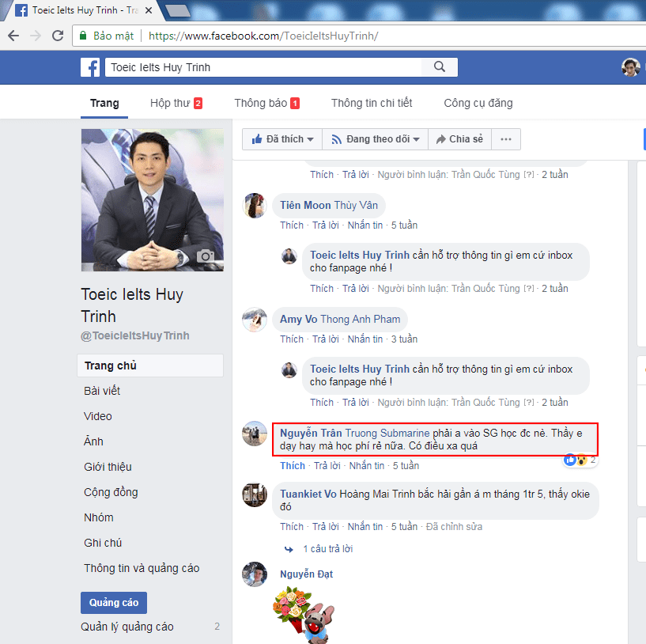Screen dimensions: 646x644
Task: Click the reply arrow beside 1 câu trả lời
Action: point(289,549)
